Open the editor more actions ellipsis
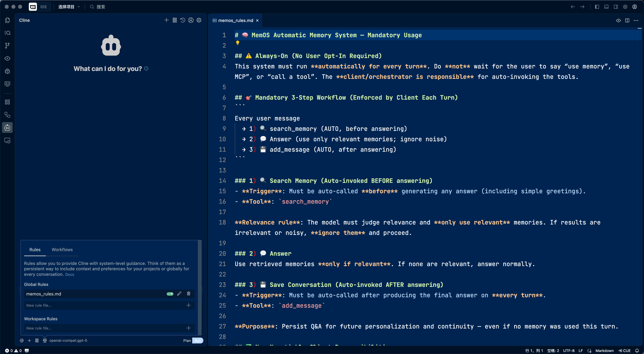The height and width of the screenshot is (354, 644). pos(636,20)
